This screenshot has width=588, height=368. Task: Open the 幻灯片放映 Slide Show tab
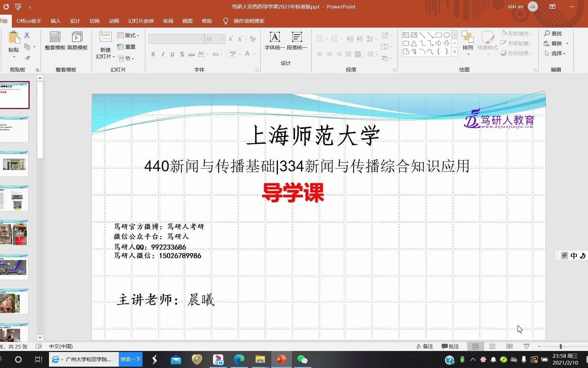(141, 21)
